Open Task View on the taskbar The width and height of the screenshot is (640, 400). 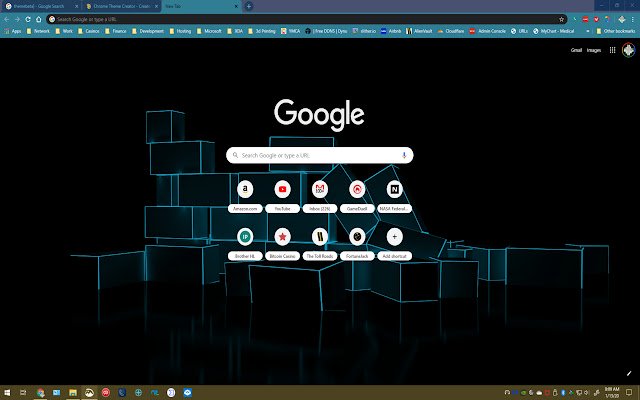coord(23,393)
